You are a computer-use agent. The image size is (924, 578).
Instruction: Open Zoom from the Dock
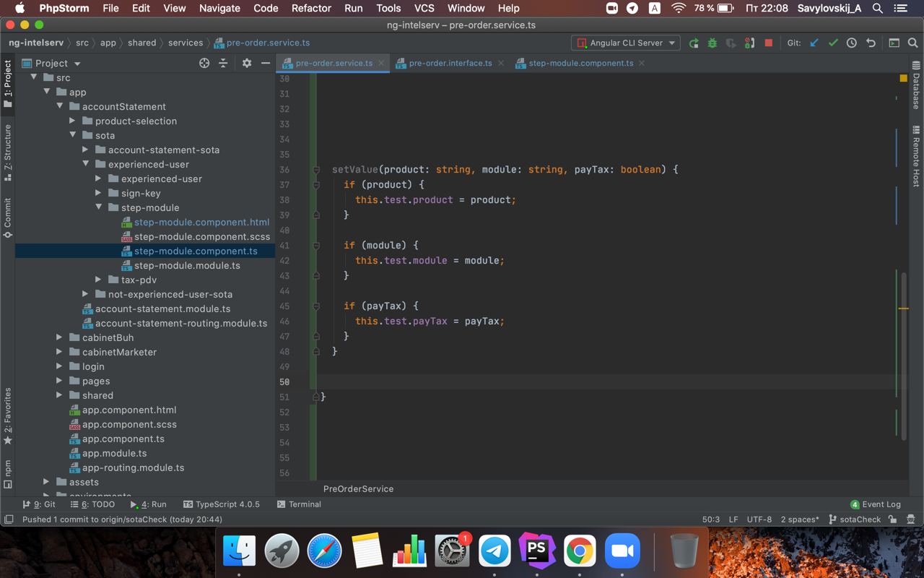pos(622,551)
